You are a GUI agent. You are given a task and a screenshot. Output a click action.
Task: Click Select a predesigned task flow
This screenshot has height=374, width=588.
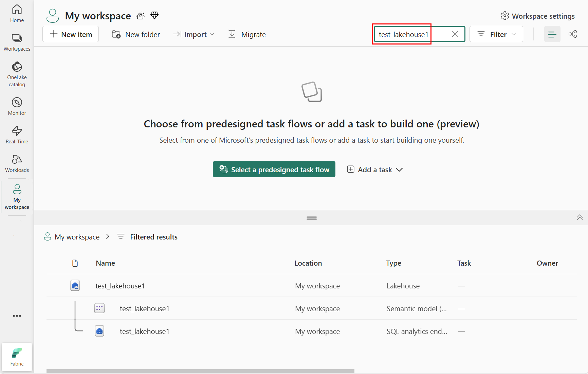coord(274,170)
